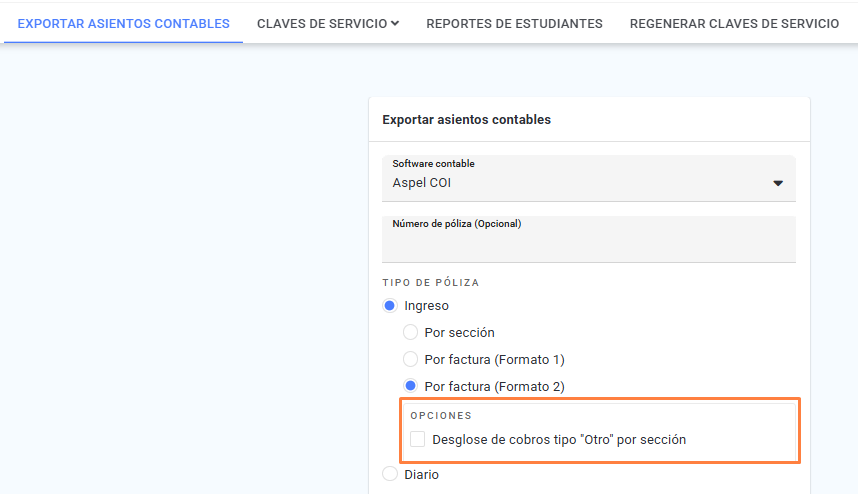Image resolution: width=858 pixels, height=494 pixels.
Task: Open the Exportar Asientos Contables tab
Action: point(124,24)
